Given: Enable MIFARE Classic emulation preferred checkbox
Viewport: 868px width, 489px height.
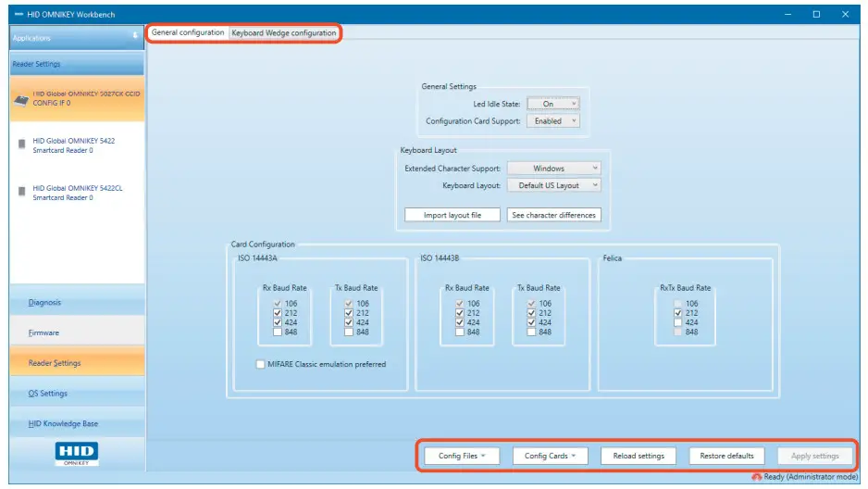Looking at the screenshot, I should click(261, 364).
